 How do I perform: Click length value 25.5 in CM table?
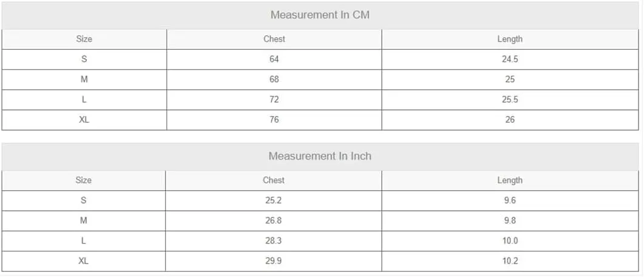point(510,100)
